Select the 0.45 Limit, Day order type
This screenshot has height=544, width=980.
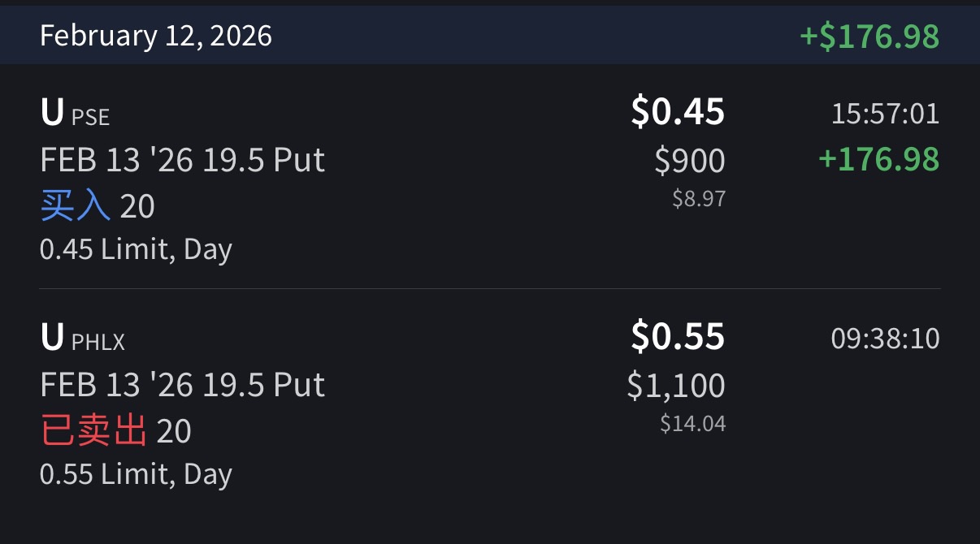click(x=136, y=249)
